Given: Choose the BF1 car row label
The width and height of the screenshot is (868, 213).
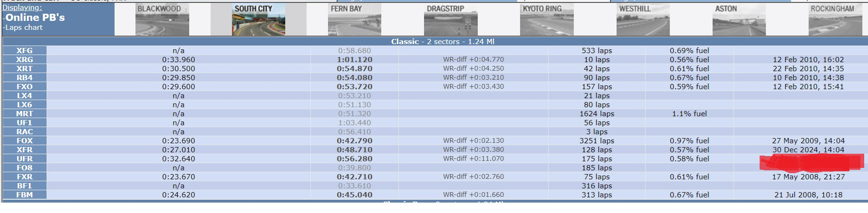Looking at the screenshot, I should coord(24,186).
